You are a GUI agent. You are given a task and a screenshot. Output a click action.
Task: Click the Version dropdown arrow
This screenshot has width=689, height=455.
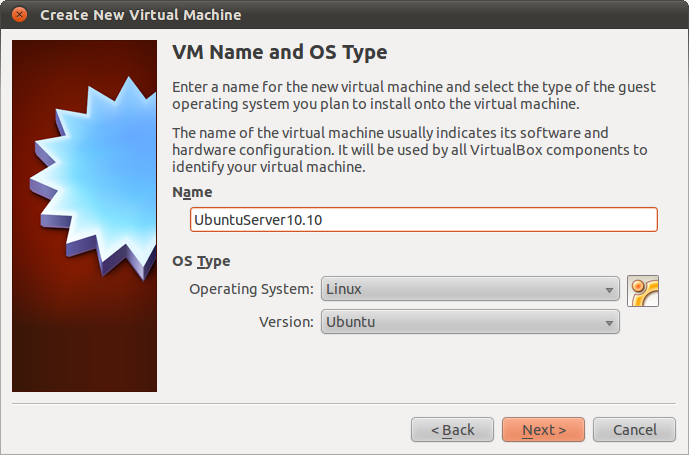pos(609,323)
